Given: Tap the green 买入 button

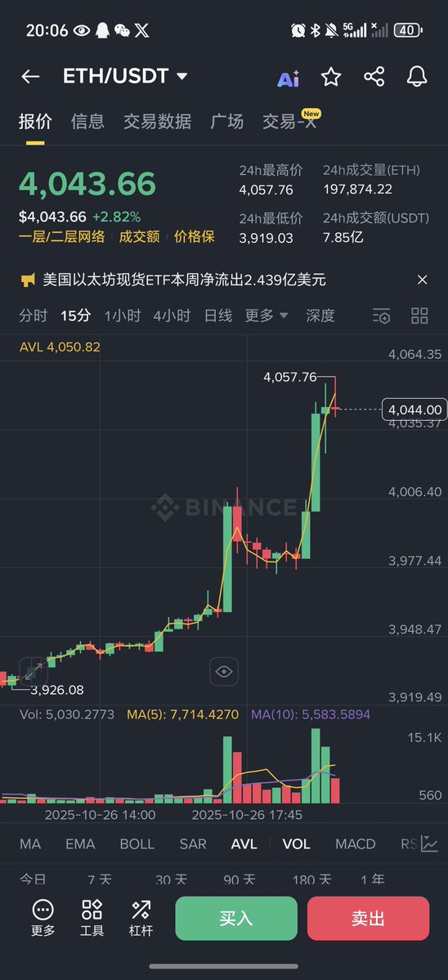Looking at the screenshot, I should (x=236, y=918).
